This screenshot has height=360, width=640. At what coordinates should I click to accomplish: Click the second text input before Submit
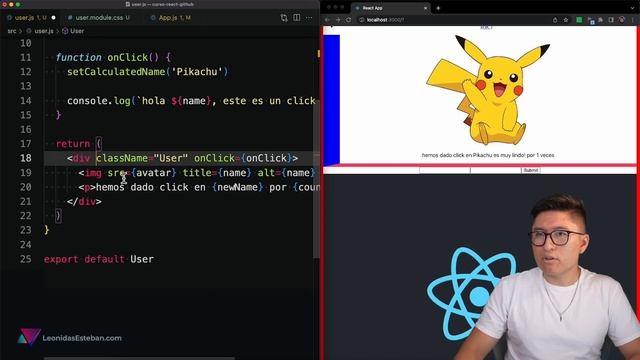pos(496,170)
